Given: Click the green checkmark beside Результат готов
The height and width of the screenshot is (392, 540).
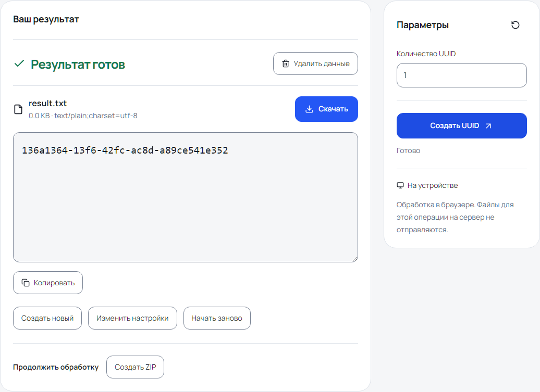Looking at the screenshot, I should [x=19, y=64].
